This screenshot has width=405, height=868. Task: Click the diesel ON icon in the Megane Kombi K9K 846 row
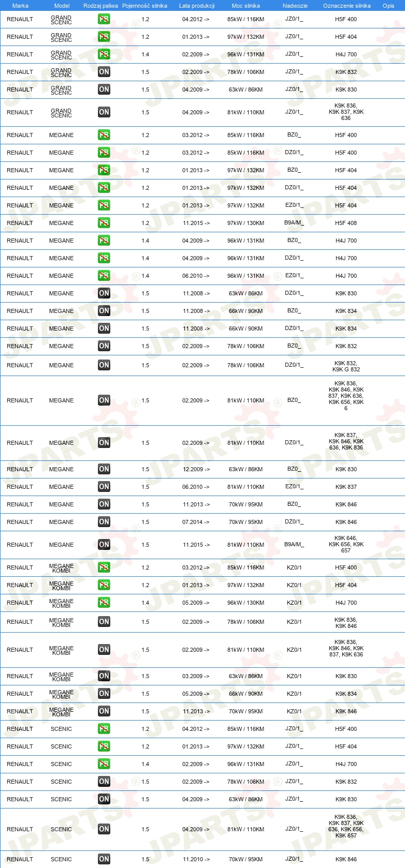coord(104,711)
